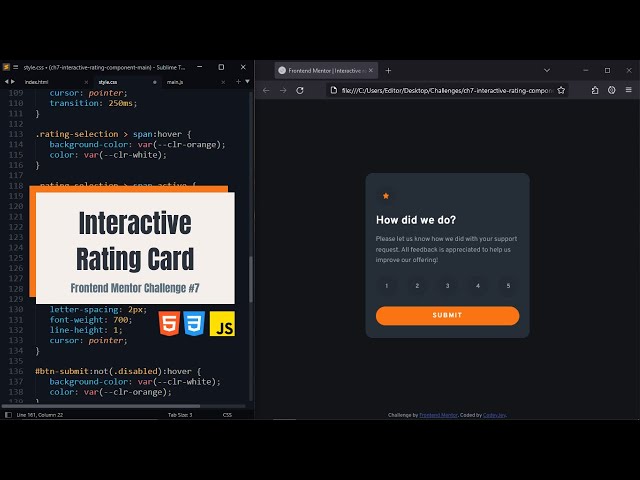Viewport: 640px width, 480px height.
Task: Open Sublime Text hamburger menu icon
Action: (16, 67)
